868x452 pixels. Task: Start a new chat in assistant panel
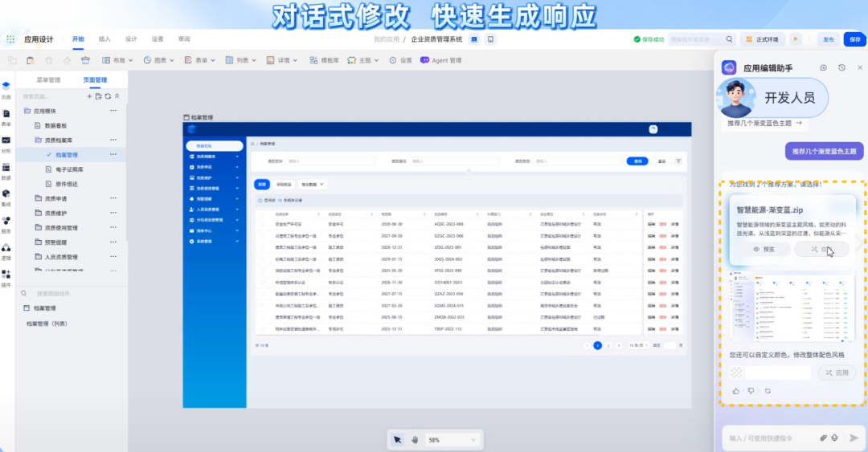pyautogui.click(x=824, y=67)
